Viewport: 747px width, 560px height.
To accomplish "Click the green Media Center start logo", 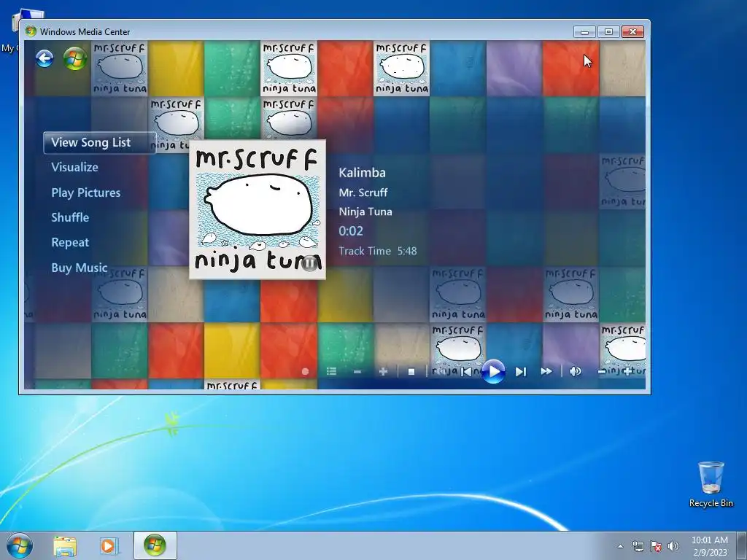I will click(75, 58).
